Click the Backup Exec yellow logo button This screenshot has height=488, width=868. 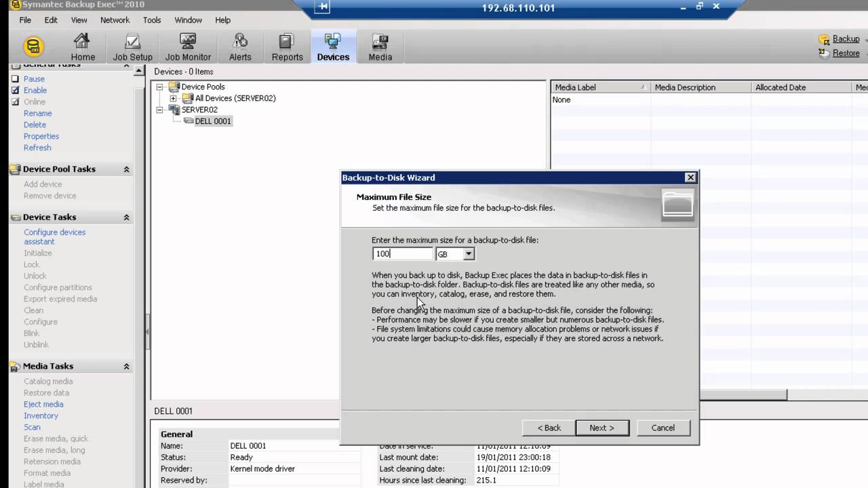(x=33, y=47)
